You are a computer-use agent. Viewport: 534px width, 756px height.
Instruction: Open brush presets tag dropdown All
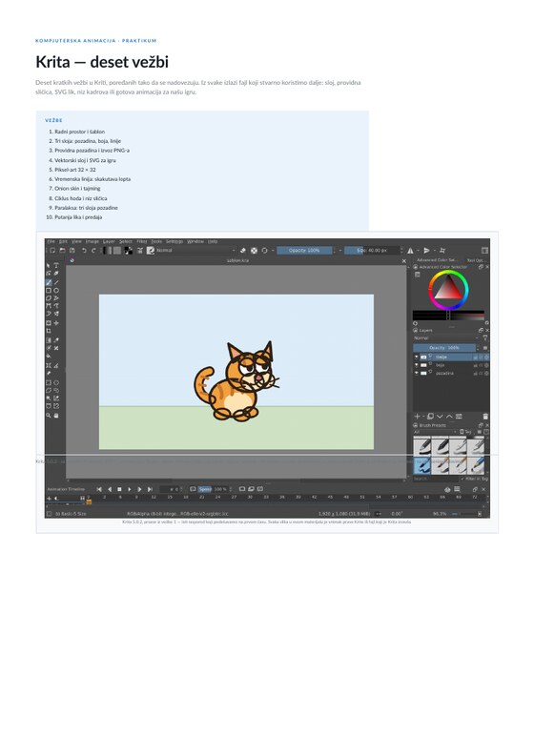(435, 432)
